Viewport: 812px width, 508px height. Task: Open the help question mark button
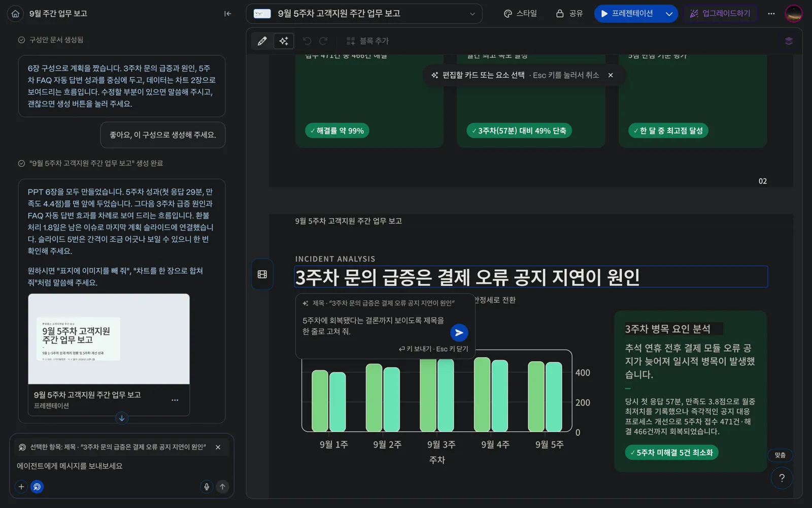(782, 478)
